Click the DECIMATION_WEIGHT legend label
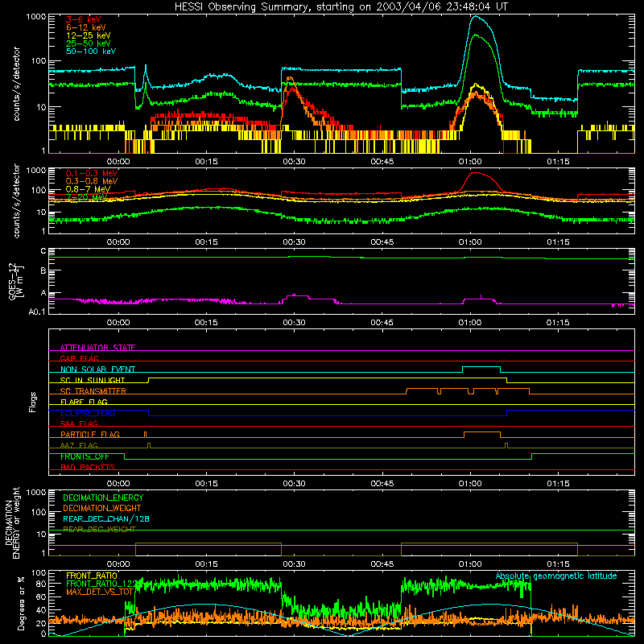 (x=102, y=508)
